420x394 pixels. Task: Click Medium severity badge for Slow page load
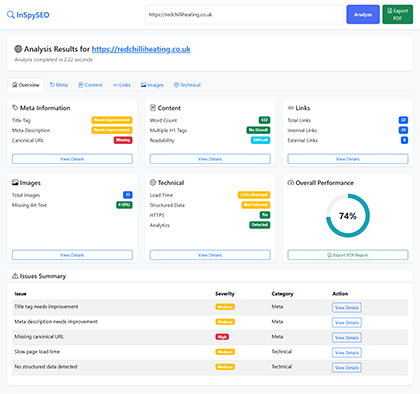coord(225,352)
